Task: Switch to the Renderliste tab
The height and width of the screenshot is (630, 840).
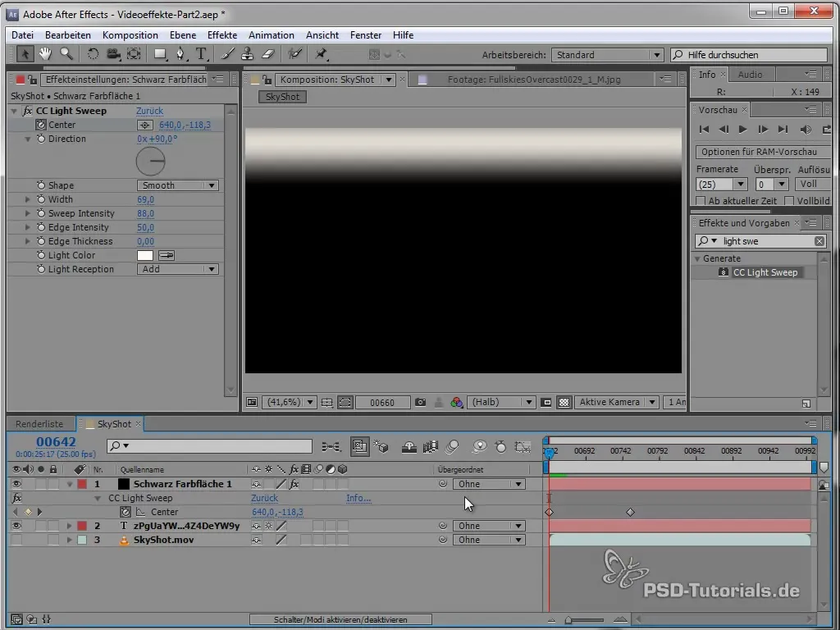Action: point(39,424)
